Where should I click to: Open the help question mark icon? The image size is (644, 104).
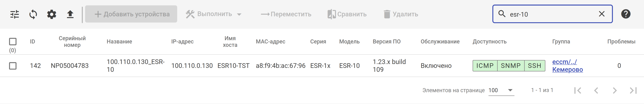(625, 14)
